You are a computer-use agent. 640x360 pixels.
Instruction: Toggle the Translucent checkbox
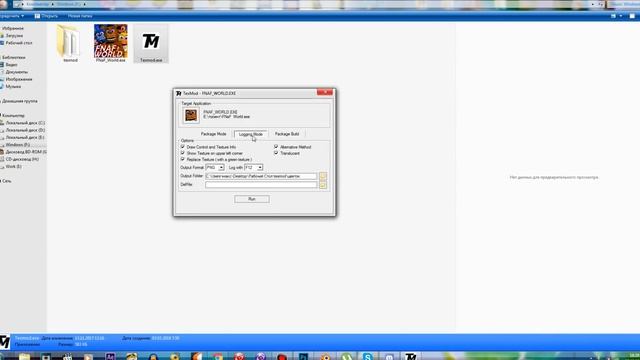point(276,153)
